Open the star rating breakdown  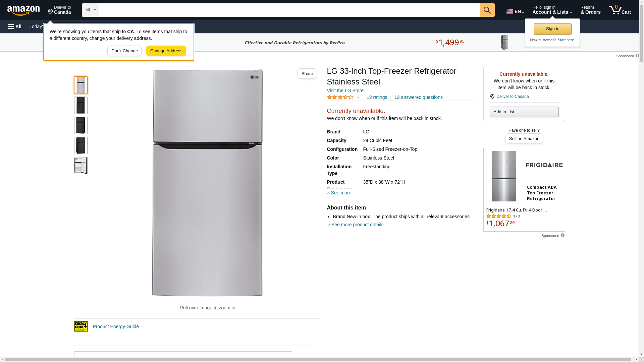343,97
